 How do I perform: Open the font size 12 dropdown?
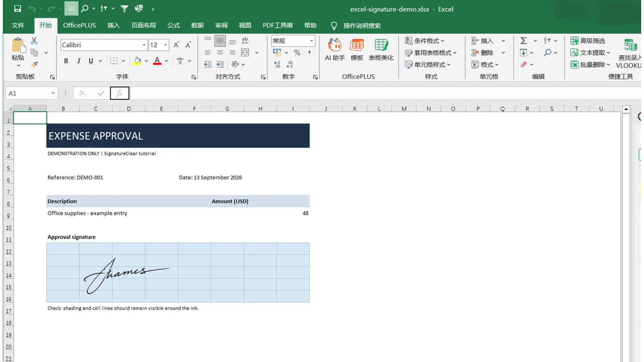[x=165, y=45]
